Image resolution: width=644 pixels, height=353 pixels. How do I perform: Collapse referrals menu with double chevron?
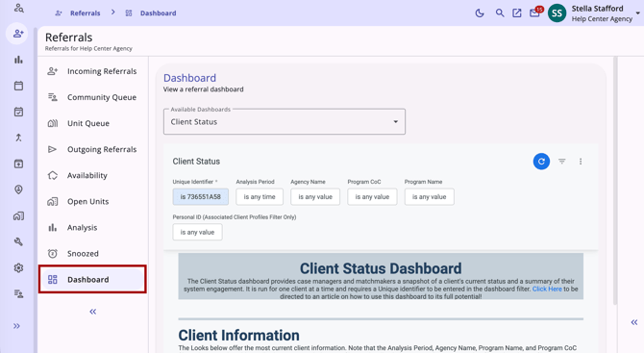click(x=93, y=312)
